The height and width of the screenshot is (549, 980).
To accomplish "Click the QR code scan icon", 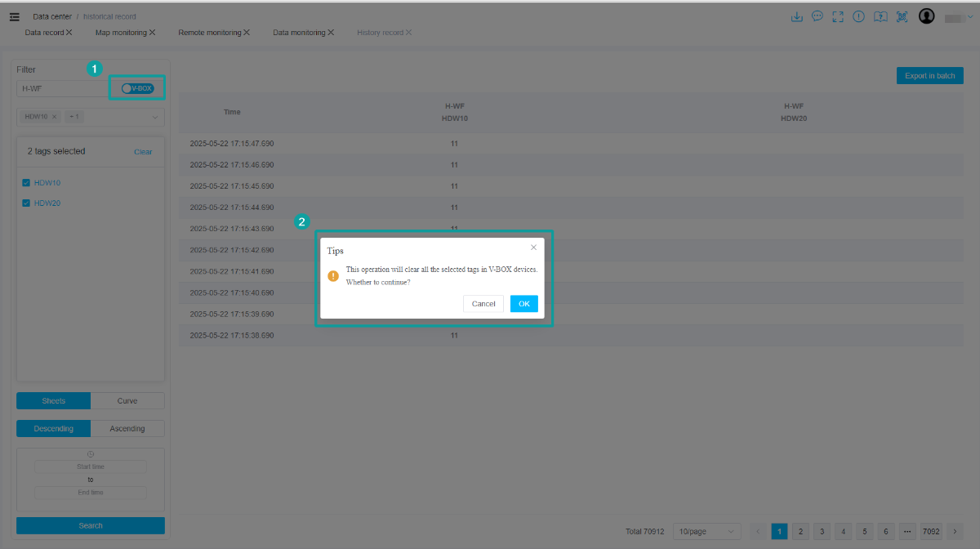I will point(902,16).
